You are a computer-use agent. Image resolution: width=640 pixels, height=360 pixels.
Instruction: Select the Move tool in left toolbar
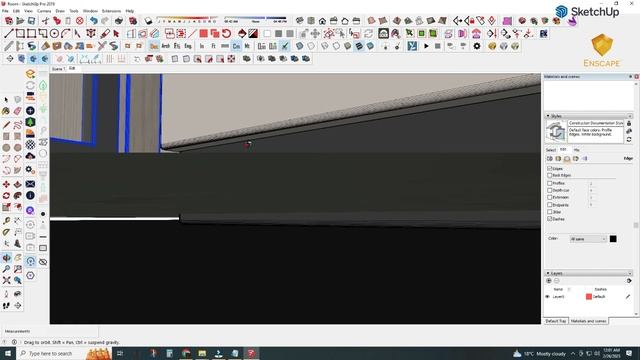point(6,184)
